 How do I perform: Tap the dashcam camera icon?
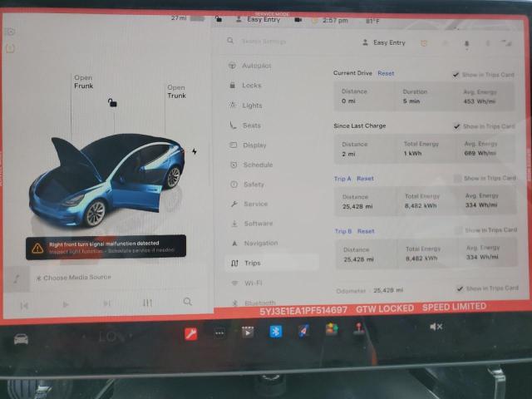click(298, 20)
